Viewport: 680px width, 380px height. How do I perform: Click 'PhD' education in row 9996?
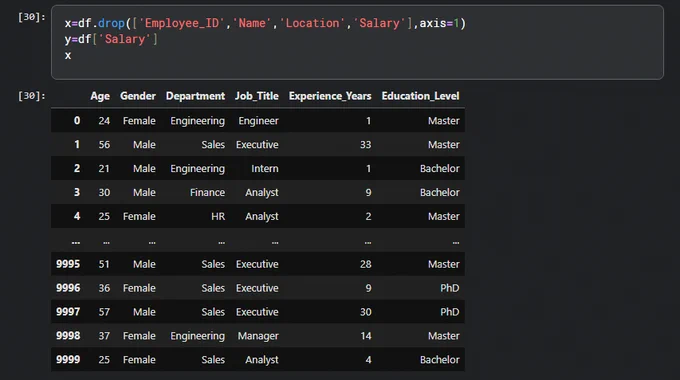click(x=450, y=288)
